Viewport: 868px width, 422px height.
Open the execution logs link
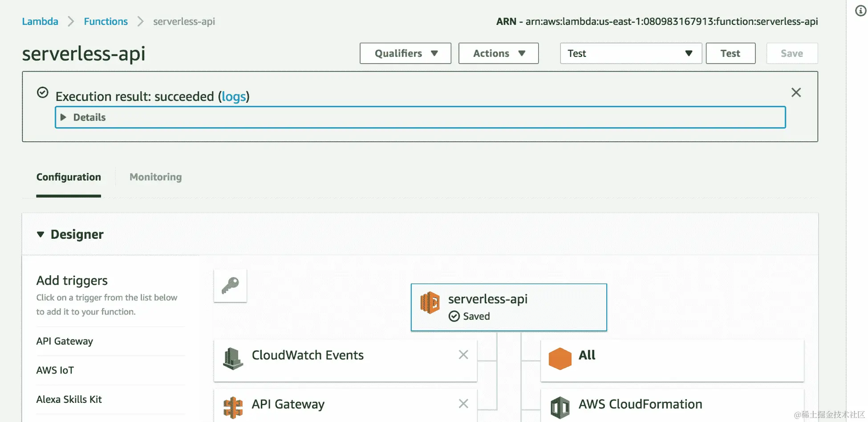pos(234,96)
